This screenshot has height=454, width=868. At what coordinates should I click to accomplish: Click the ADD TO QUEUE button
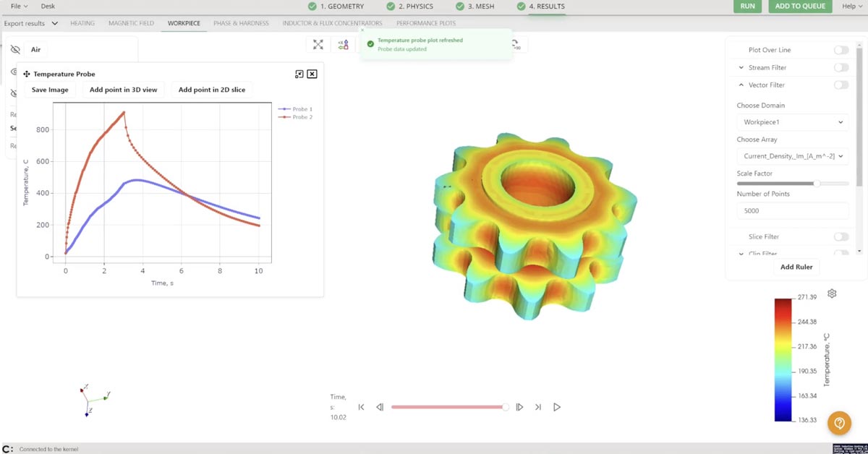click(x=799, y=6)
